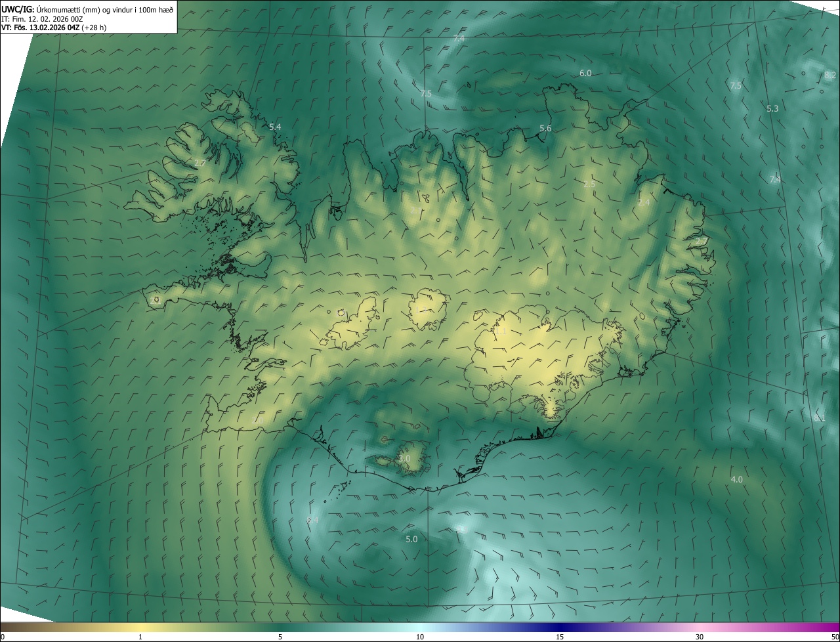840x642 pixels.
Task: Click the colorbar tick label '15'
Action: click(x=560, y=637)
